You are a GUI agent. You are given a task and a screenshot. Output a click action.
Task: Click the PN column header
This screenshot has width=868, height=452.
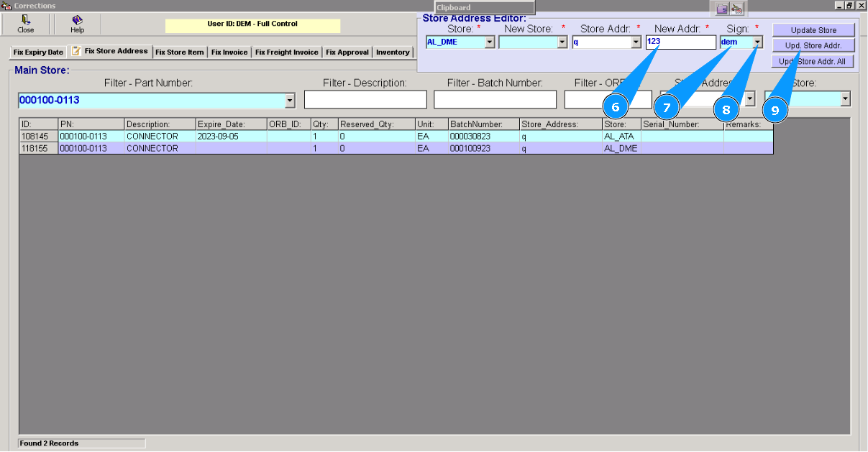click(x=91, y=124)
